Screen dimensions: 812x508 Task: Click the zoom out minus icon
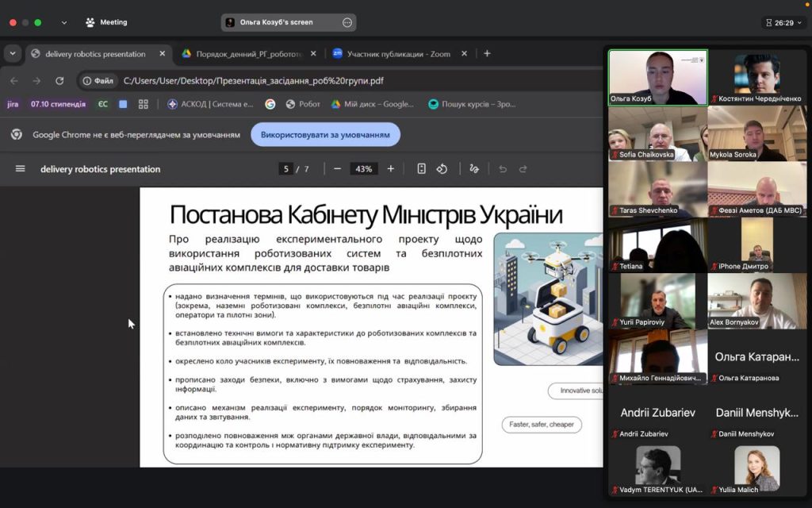337,169
